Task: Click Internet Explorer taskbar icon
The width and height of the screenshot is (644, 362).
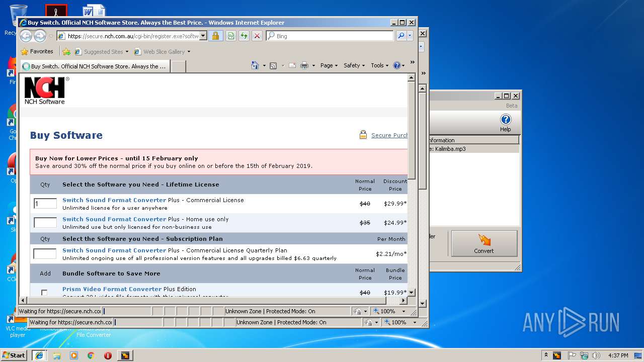Action: tap(39, 355)
